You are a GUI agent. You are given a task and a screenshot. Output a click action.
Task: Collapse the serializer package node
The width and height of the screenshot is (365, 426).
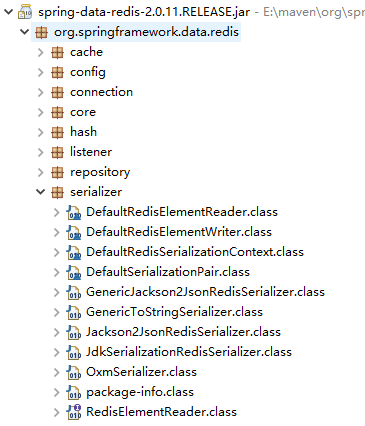pos(41,192)
